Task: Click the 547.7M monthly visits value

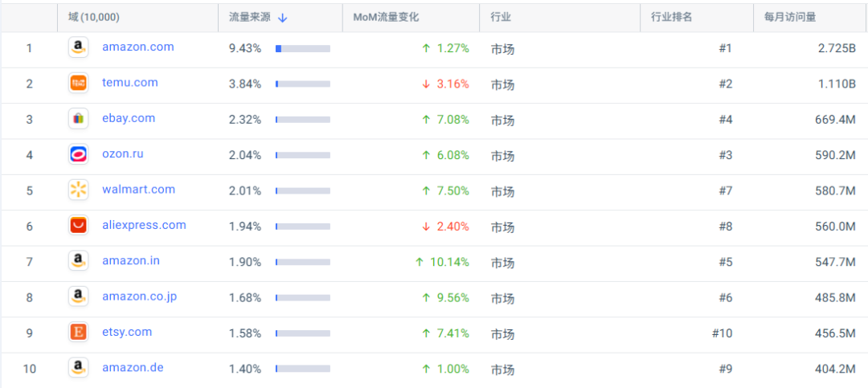Action: tap(835, 262)
